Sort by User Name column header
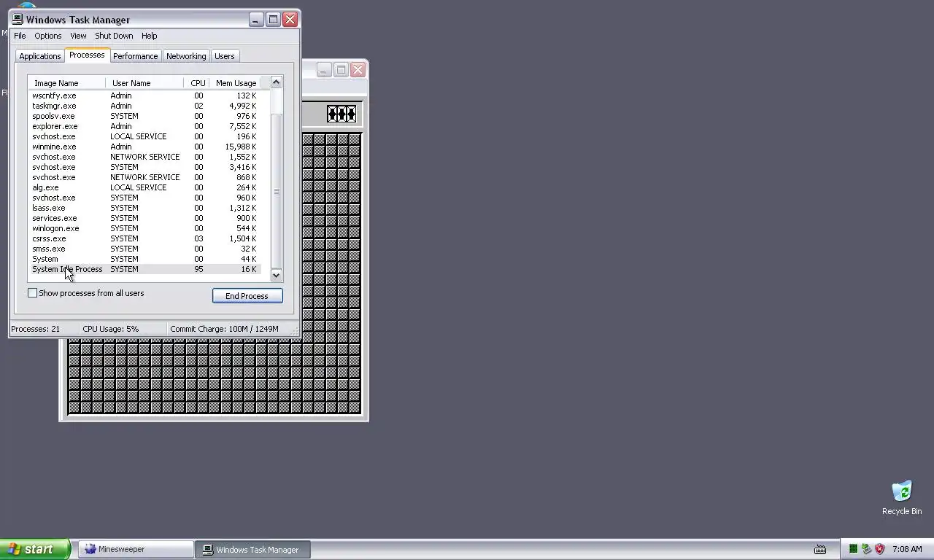Viewport: 934px width, 560px height. (144, 83)
